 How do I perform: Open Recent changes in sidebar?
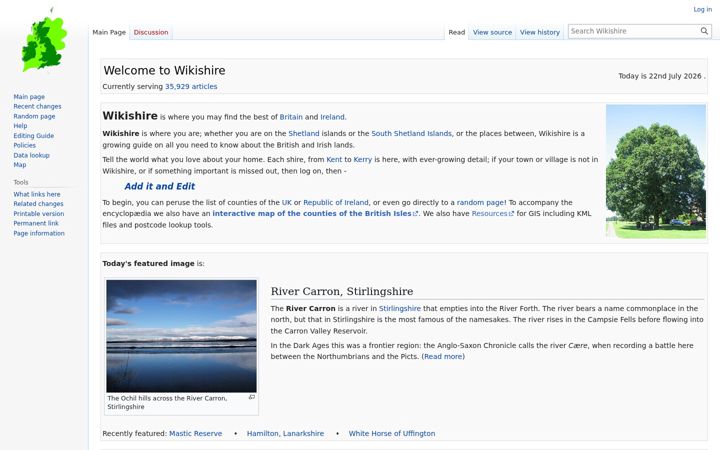pos(37,106)
